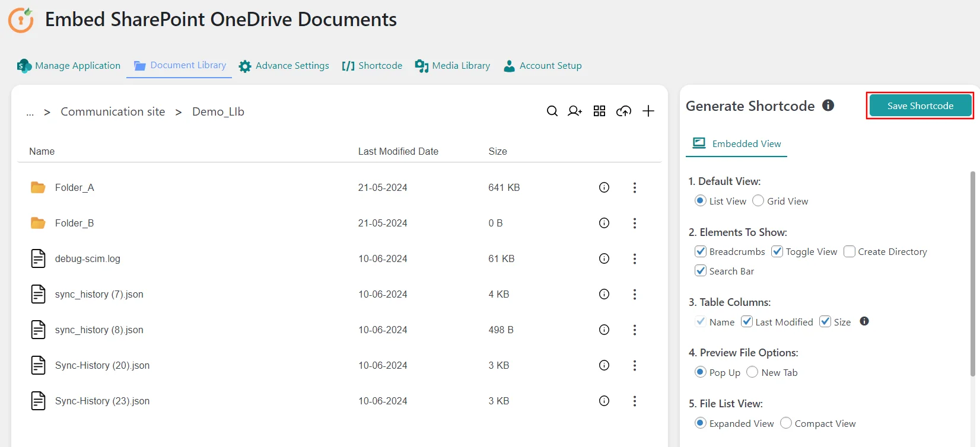Image resolution: width=980 pixels, height=447 pixels.
Task: Uncheck the Breadcrumbs checkbox
Action: tap(701, 251)
